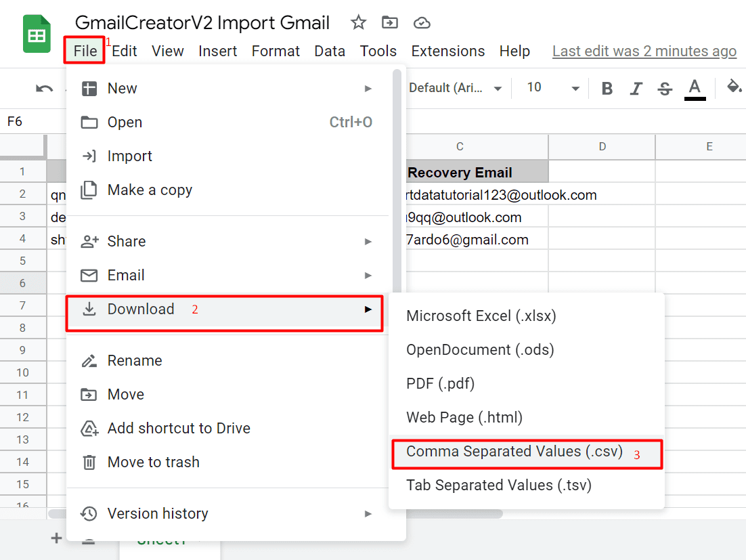This screenshot has height=560, width=746.
Task: Star the GmailCreatorV2 Import Gmail document
Action: coord(358,22)
